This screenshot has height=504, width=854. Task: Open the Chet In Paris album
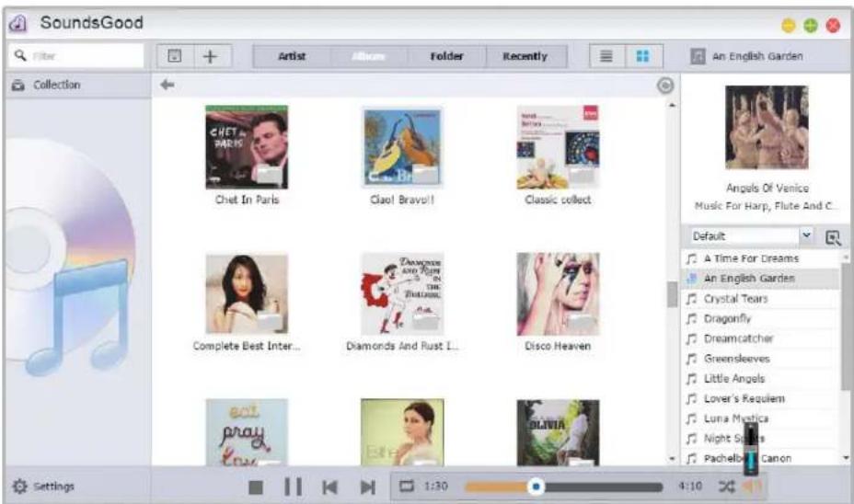[x=247, y=147]
